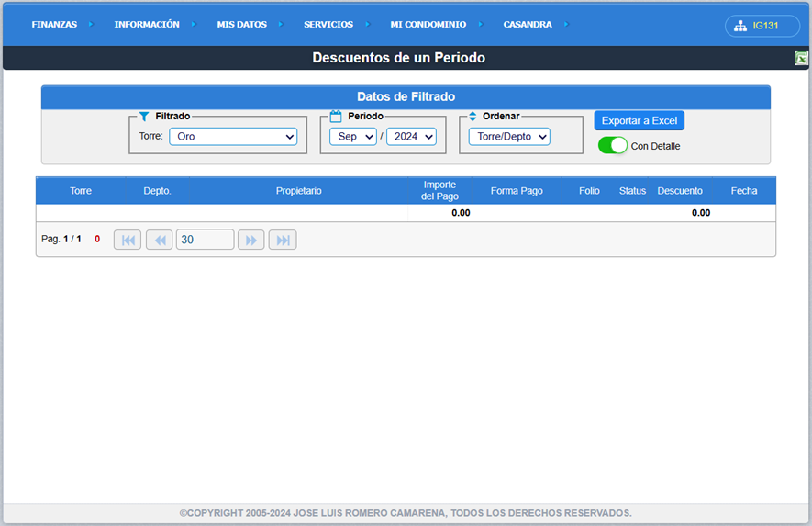Viewport: 812px width, 526px height.
Task: Click the rows-per-page field showing 30
Action: [205, 240]
